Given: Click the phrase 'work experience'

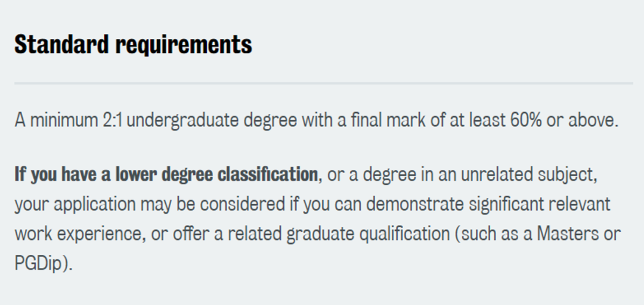Looking at the screenshot, I should pyautogui.click(x=81, y=235).
